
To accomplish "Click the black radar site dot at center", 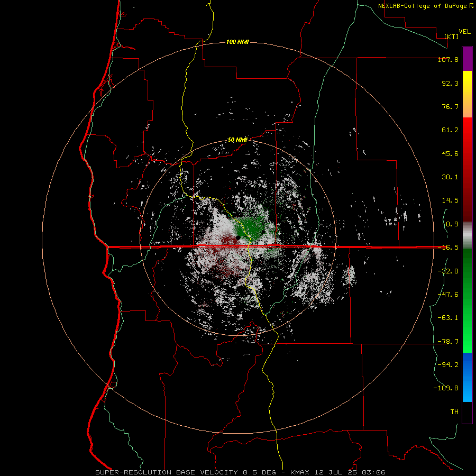I will (x=238, y=237).
